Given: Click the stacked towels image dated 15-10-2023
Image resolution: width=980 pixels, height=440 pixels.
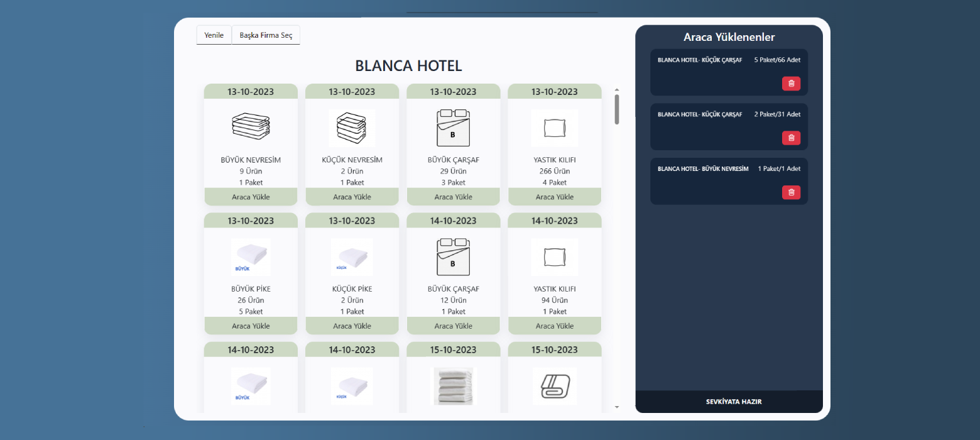Looking at the screenshot, I should click(453, 386).
